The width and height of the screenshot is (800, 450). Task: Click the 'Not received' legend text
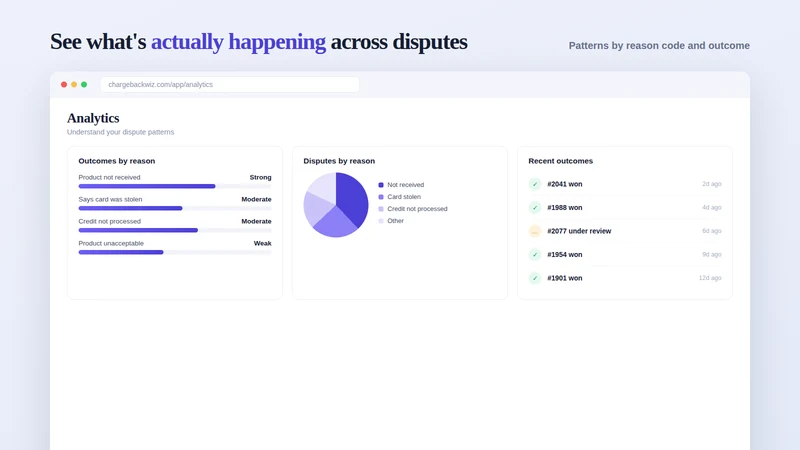(406, 185)
